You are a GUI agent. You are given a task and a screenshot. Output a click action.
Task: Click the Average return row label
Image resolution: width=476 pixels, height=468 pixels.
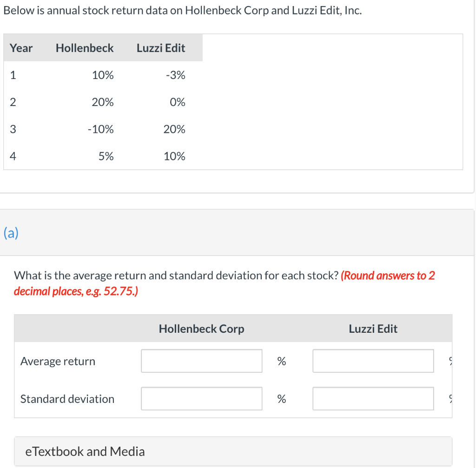point(58,361)
